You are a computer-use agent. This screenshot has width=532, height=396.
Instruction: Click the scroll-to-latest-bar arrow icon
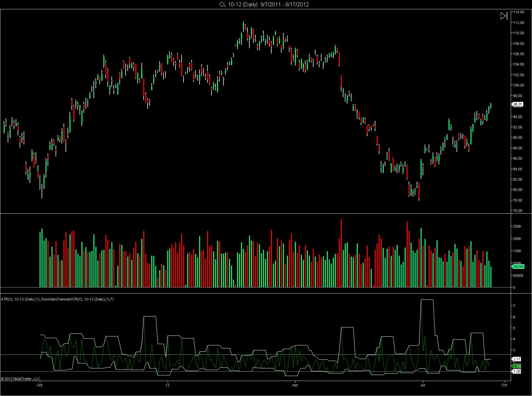[x=504, y=16]
